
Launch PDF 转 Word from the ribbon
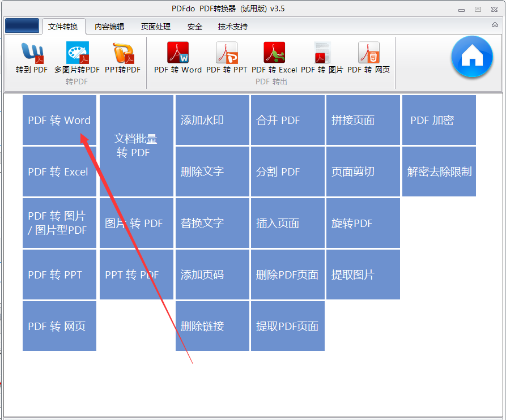click(178, 58)
